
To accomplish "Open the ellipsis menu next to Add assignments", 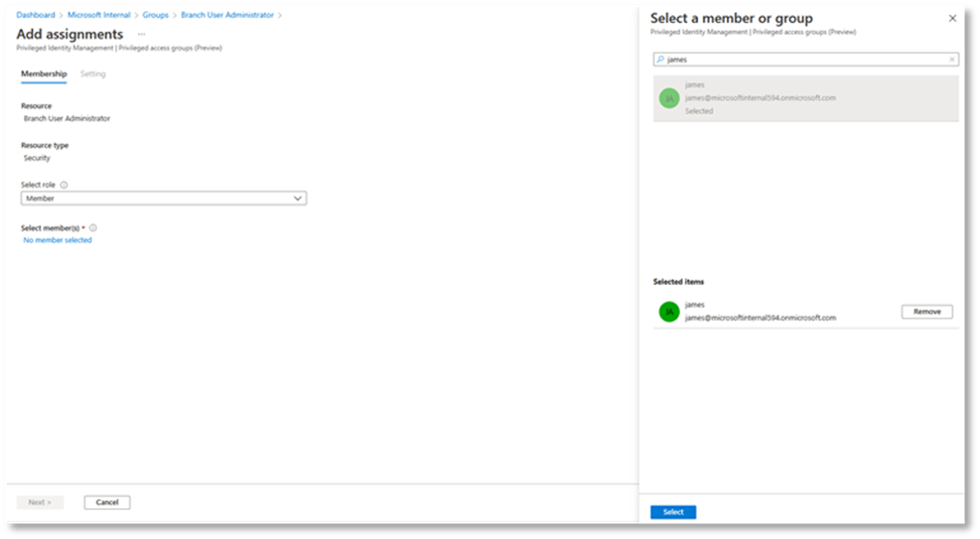I will pyautogui.click(x=141, y=35).
